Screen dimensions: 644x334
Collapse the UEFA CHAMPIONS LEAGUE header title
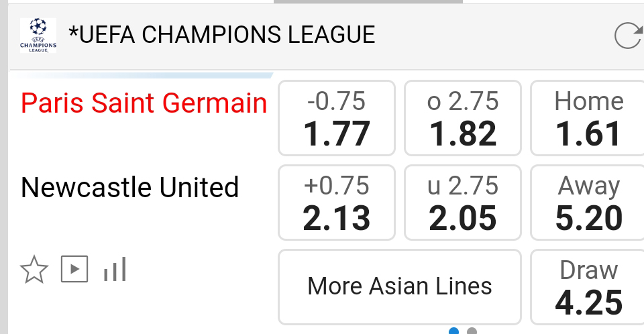click(x=221, y=35)
